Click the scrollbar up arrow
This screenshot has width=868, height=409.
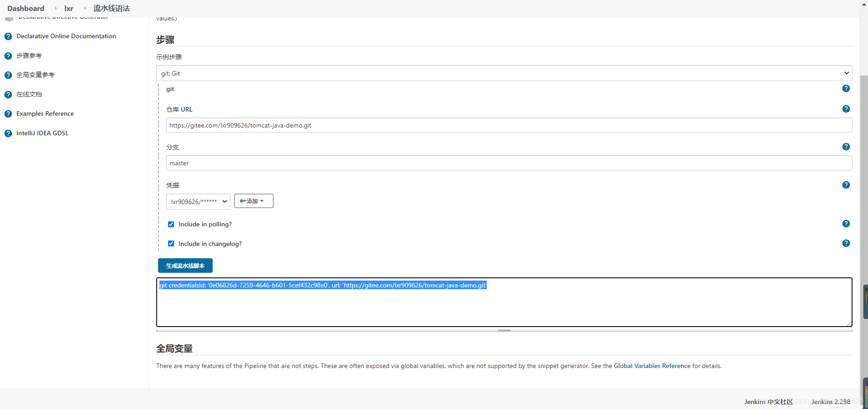click(864, 4)
